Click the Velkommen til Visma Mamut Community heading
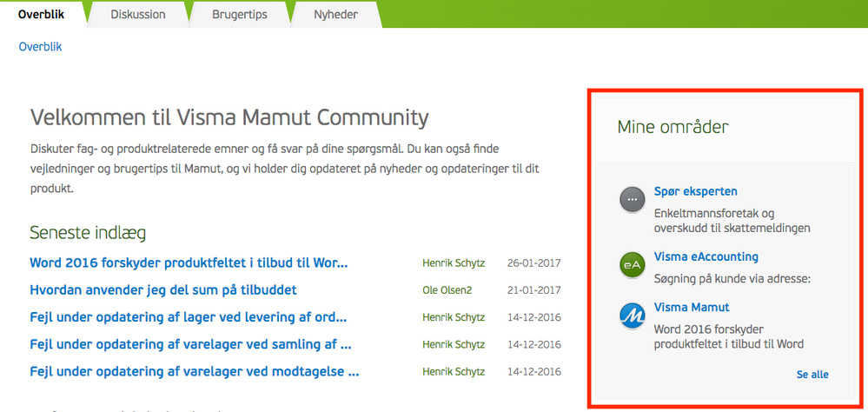 (x=229, y=118)
